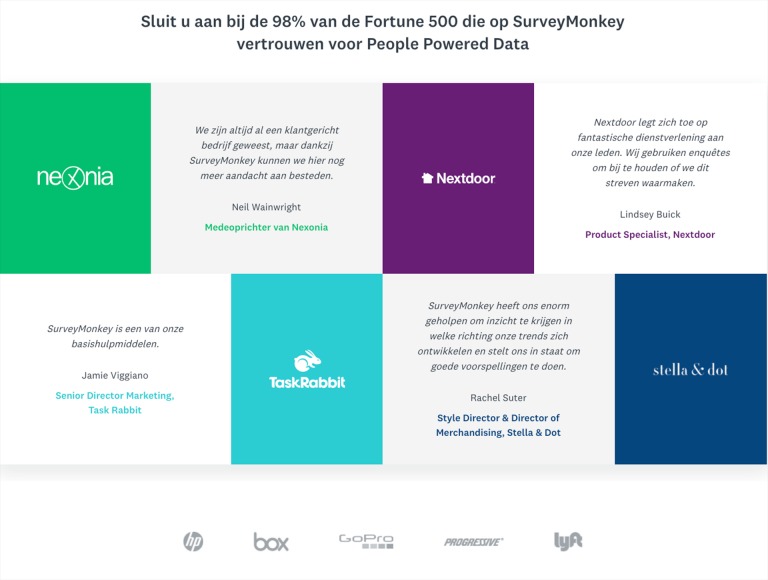The image size is (768, 580).
Task: Click 'Senior Director Marketing, Task Rabbit' text
Action: point(115,403)
